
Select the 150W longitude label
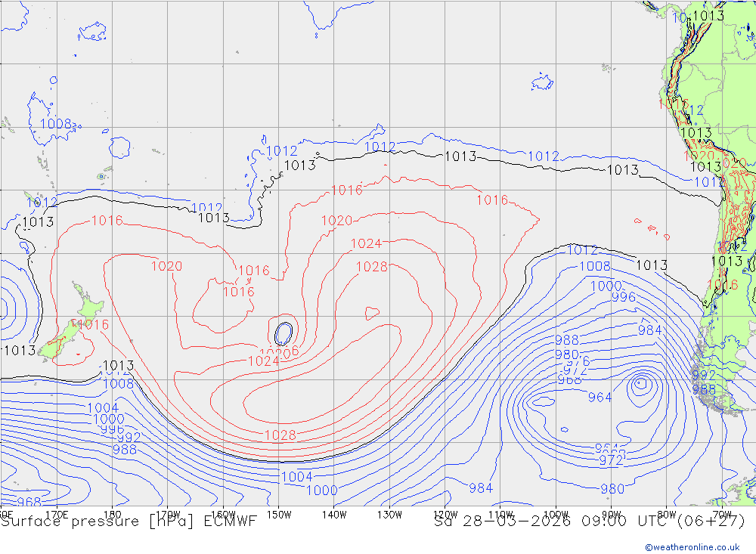[279, 515]
